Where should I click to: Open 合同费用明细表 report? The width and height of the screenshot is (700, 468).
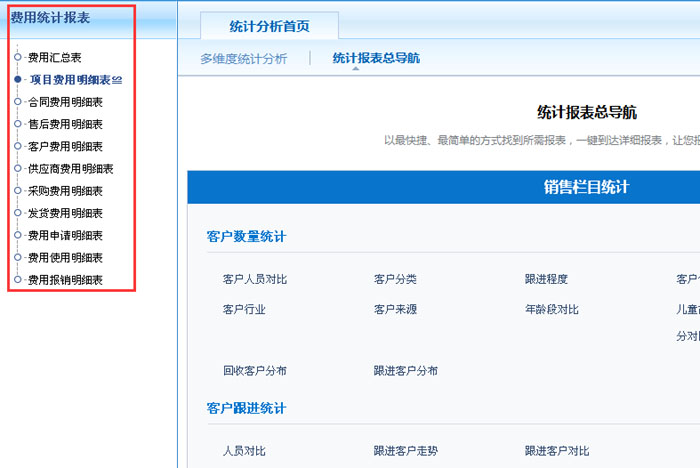click(x=65, y=102)
